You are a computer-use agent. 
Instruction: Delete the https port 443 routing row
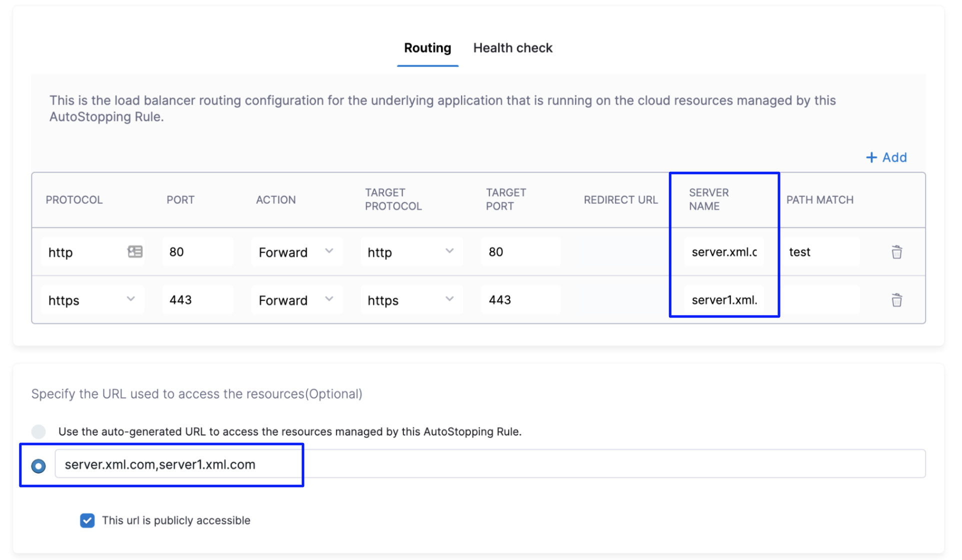pos(896,300)
